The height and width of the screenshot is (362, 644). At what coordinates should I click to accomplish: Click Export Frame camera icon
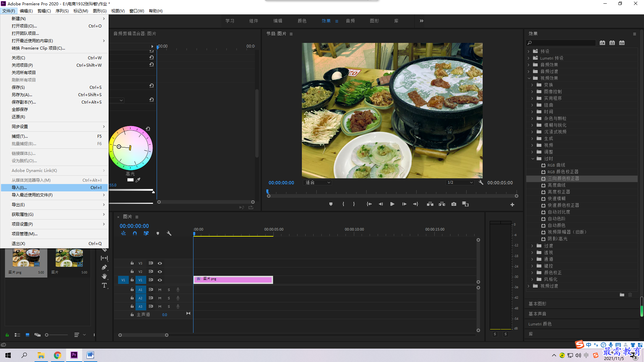click(454, 204)
